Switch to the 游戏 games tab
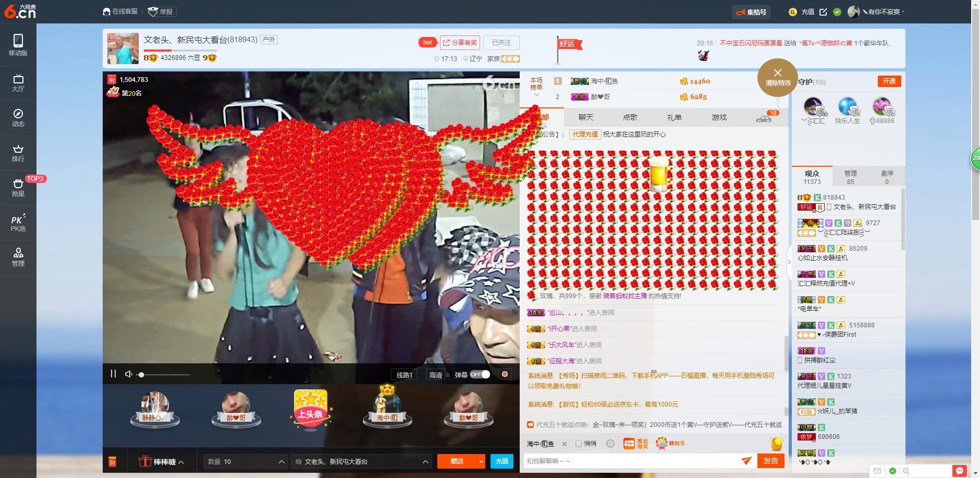This screenshot has height=478, width=980. coord(719,117)
